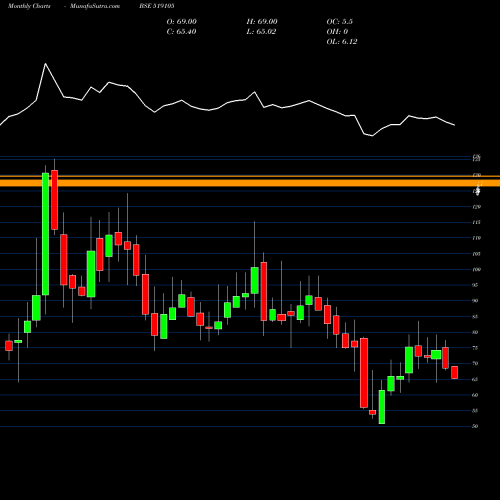Click the 90 price axis label
500x500 pixels.
[476, 301]
